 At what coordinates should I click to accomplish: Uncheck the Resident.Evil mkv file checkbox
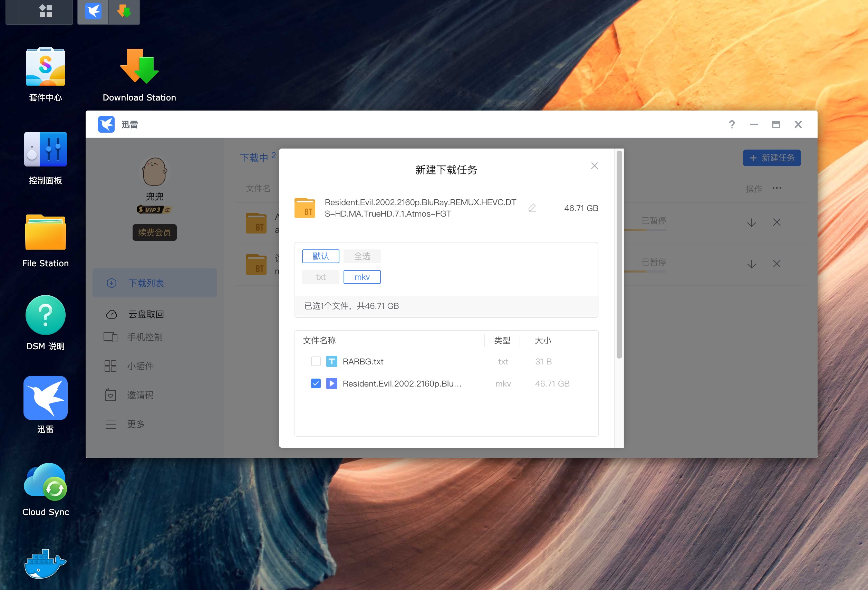(316, 383)
